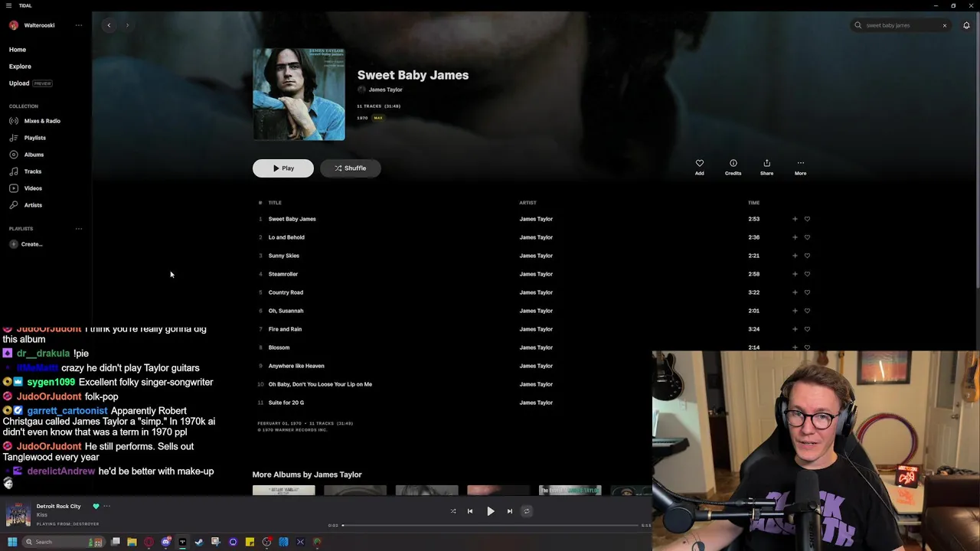Share the album
The image size is (980, 551).
click(x=766, y=167)
